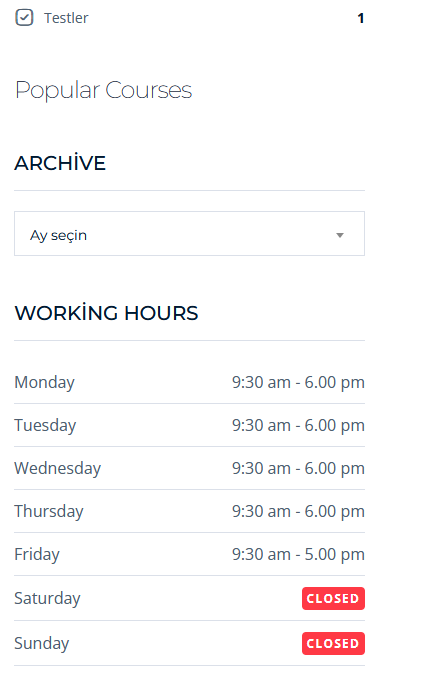Screen dimensions: 426x700
Task: Click the dropdown arrow in Ay seçin
Action: [340, 235]
